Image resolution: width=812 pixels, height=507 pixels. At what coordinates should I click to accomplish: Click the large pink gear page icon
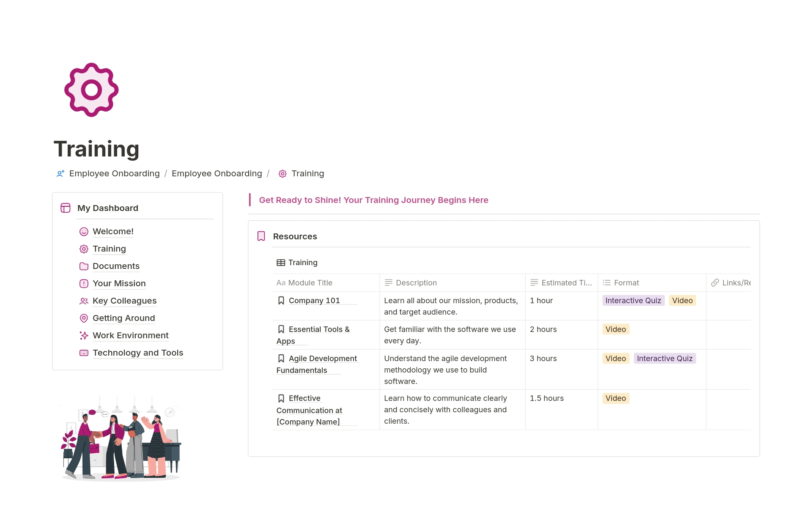91,90
